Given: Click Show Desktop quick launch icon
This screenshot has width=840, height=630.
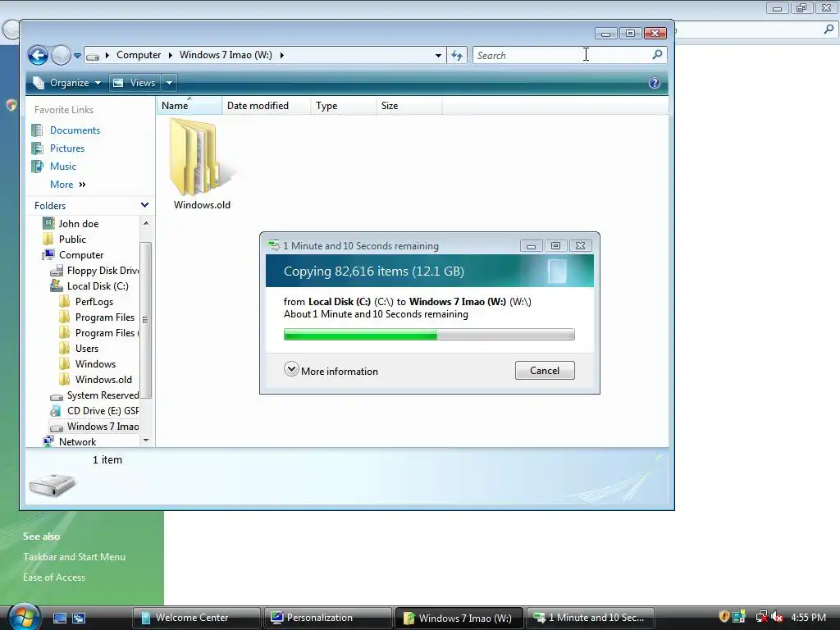Looking at the screenshot, I should coord(59,618).
